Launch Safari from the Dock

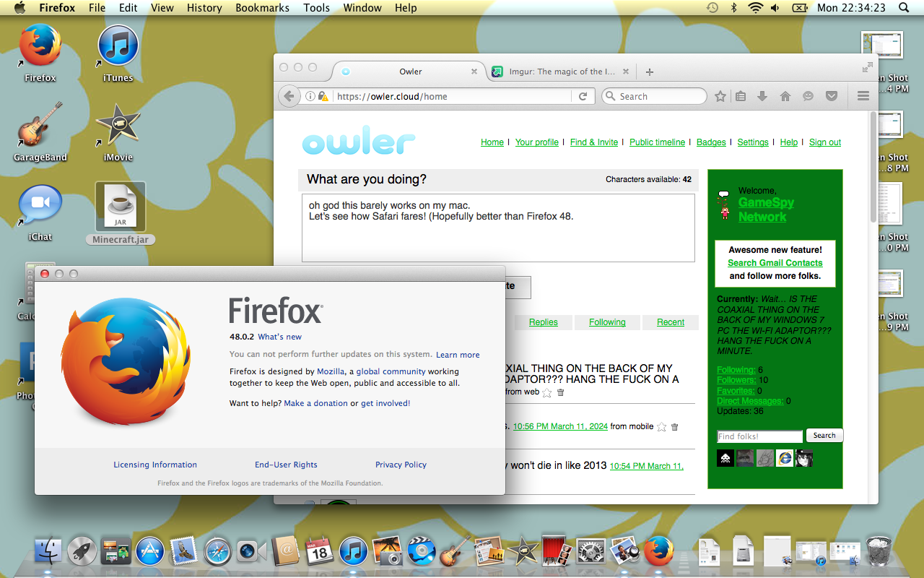pos(217,551)
